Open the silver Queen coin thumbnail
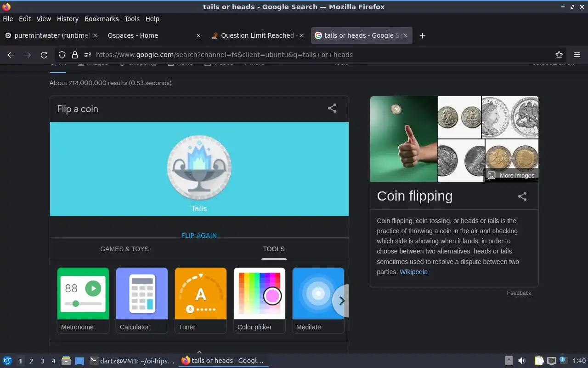The image size is (588, 368). pyautogui.click(x=510, y=117)
